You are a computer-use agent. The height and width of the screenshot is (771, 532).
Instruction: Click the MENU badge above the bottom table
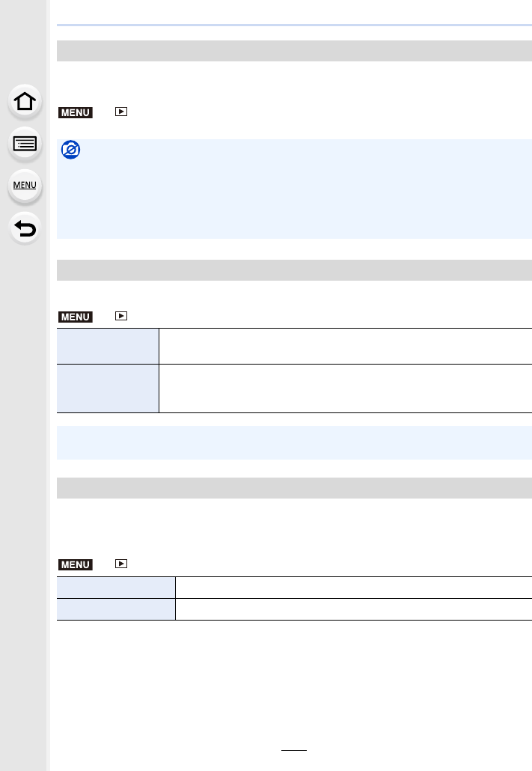coord(76,565)
